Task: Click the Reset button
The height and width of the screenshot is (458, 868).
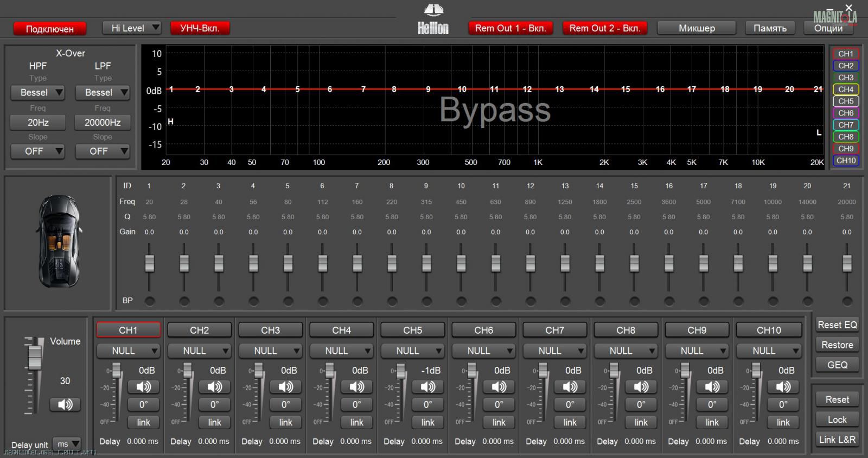Action: coord(837,400)
